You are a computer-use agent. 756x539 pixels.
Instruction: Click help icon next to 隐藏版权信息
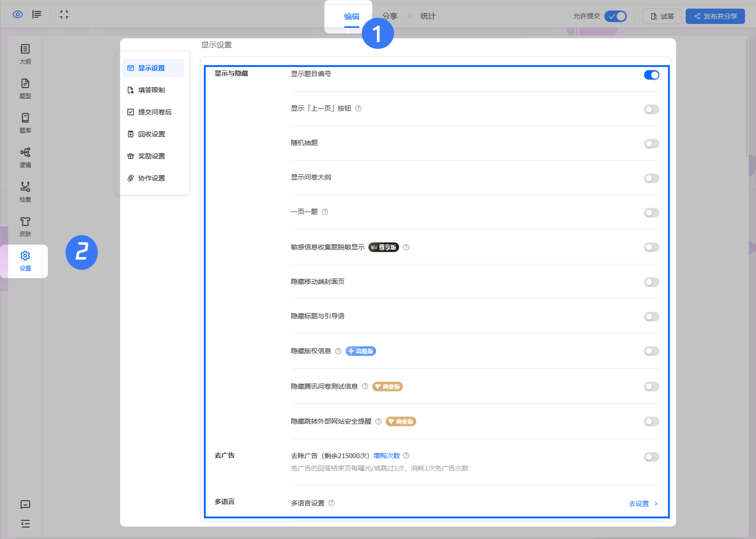(338, 351)
